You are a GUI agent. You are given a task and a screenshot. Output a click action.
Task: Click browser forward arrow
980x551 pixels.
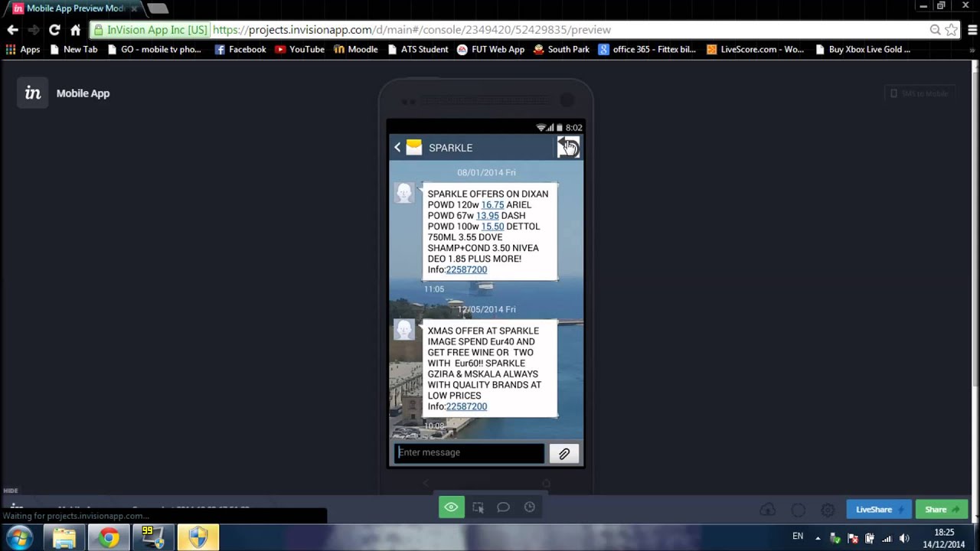pos(33,30)
